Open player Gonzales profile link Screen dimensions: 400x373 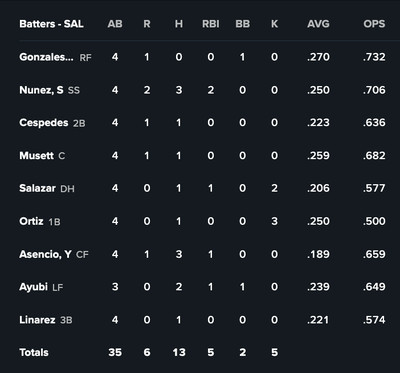(x=46, y=57)
